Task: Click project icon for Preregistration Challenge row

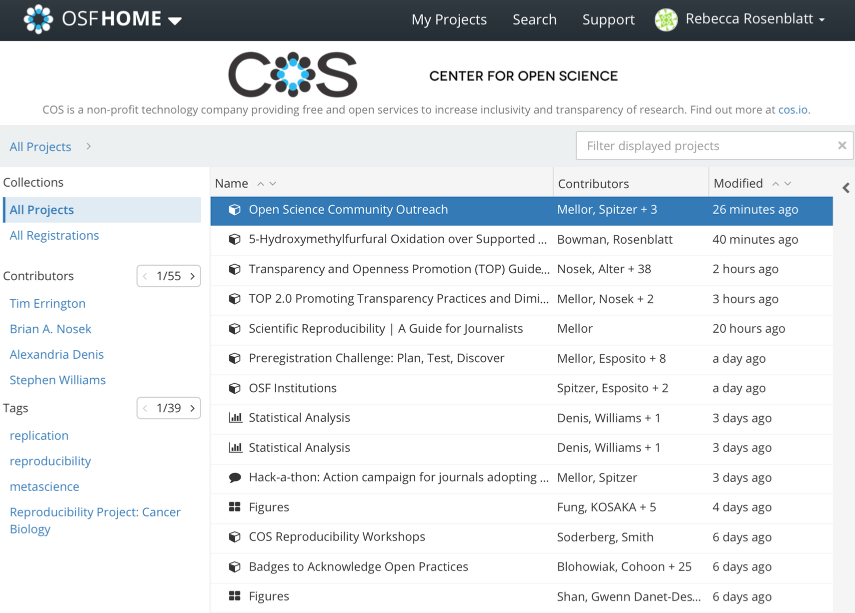Action: 234,358
